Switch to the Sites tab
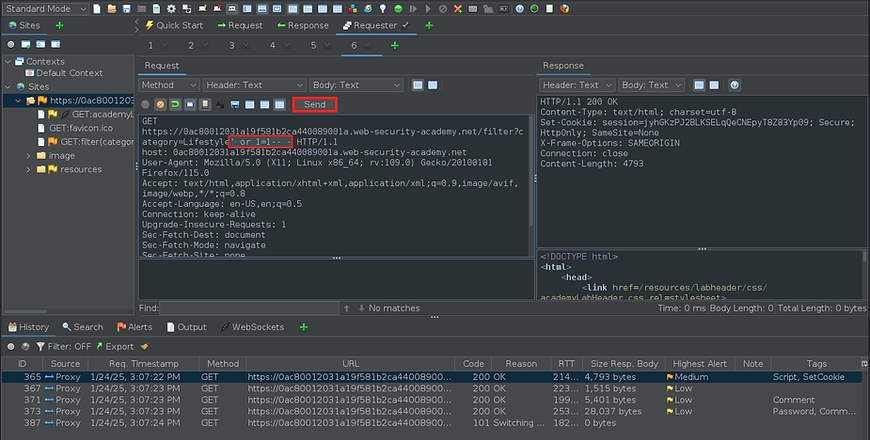The width and height of the screenshot is (870, 440). coord(24,26)
